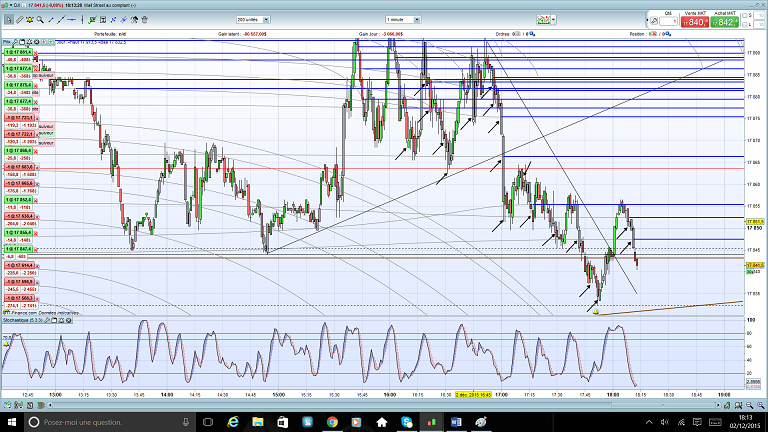Click the horizontal scrollbar right arrow
The image size is (768, 432).
pos(718,405)
